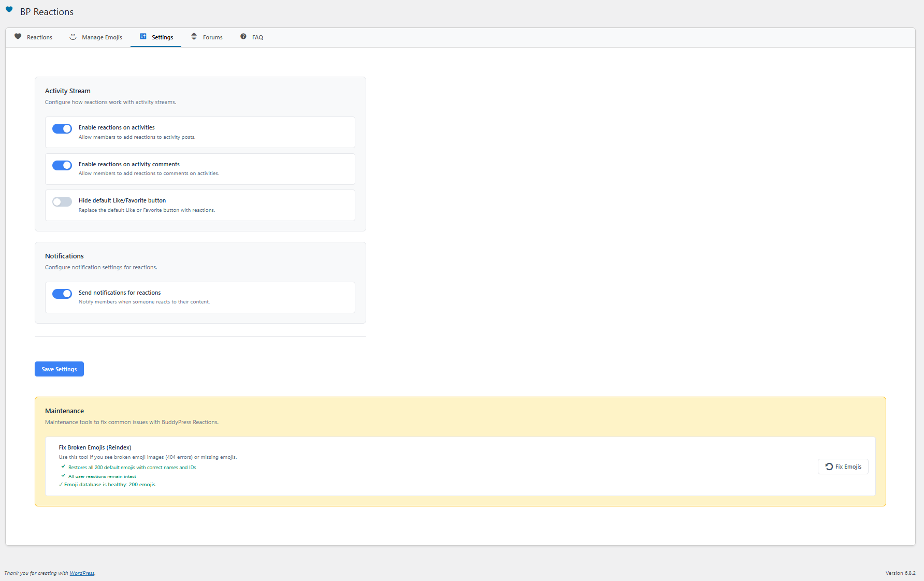Click the 'Version 6.8.2' footer text
Image resolution: width=924 pixels, height=581 pixels.
pos(900,573)
